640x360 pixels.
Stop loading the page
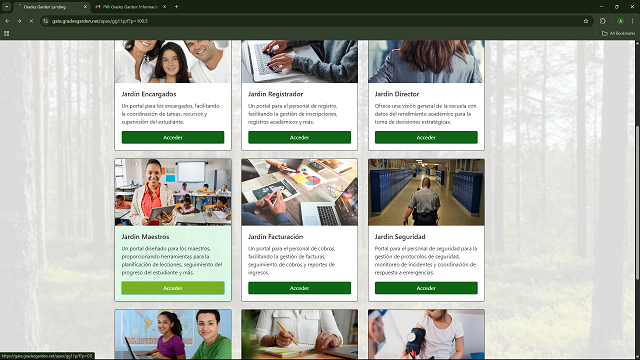[x=31, y=21]
